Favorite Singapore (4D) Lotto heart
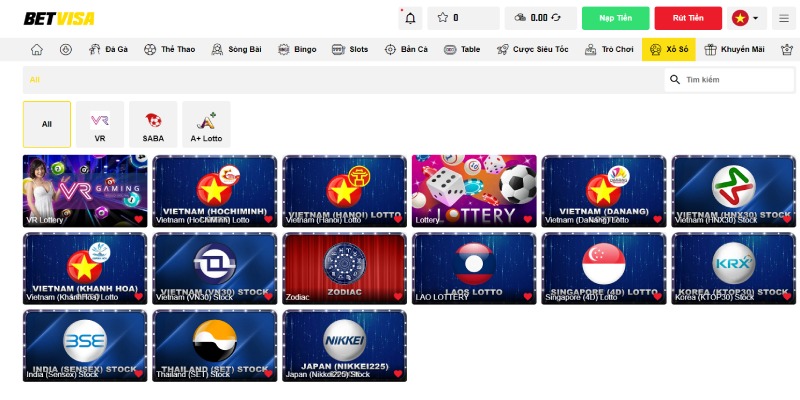This screenshot has width=800, height=400. [657, 296]
